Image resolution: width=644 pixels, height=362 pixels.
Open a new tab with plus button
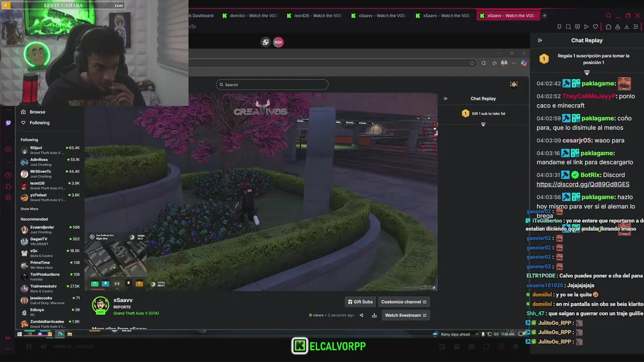click(544, 16)
